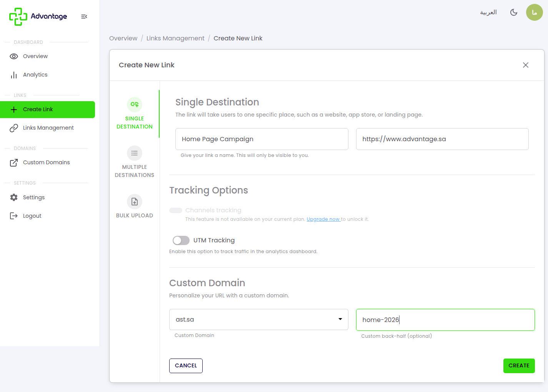Click the chain icon beside Links Management

(x=14, y=128)
